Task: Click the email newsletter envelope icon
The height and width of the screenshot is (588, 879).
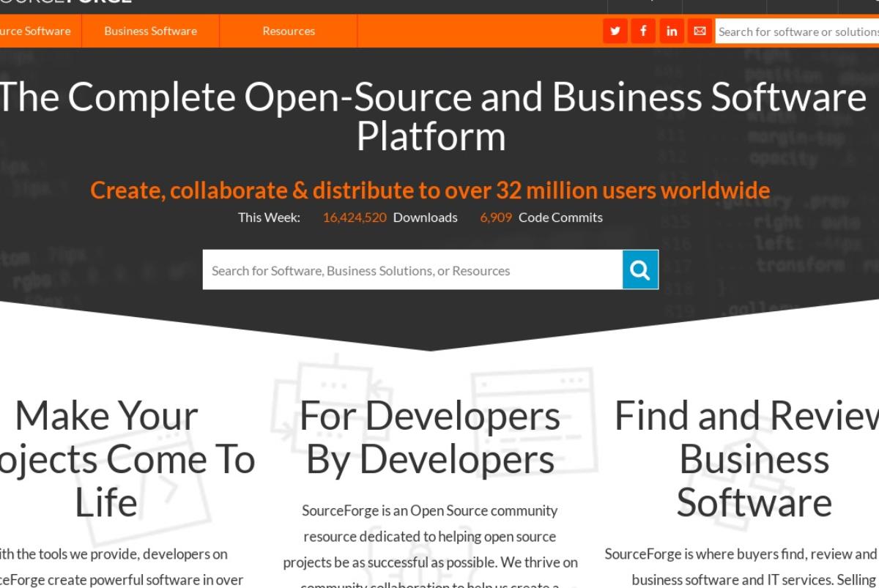Action: [700, 31]
